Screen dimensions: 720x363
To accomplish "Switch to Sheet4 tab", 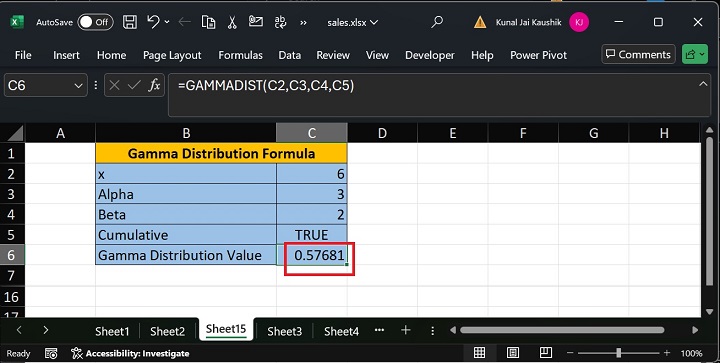I will tap(341, 331).
